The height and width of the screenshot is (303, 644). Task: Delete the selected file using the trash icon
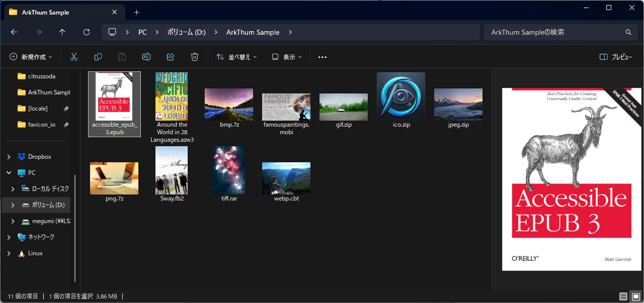pyautogui.click(x=195, y=57)
